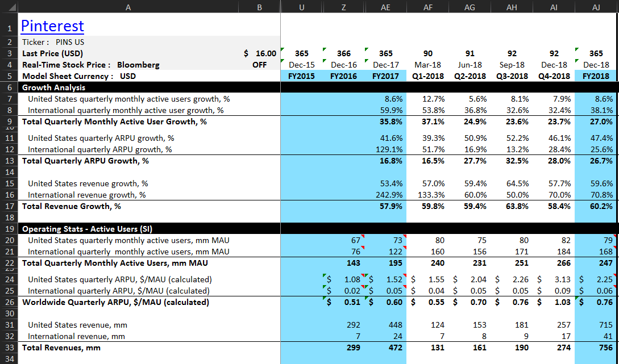The image size is (619, 364).
Task: Select 'International quarterly ARPU growth, %' label
Action: [x=100, y=149]
